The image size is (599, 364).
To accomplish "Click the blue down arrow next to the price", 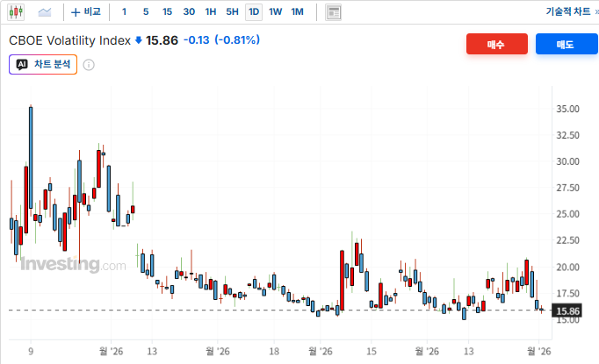I will click(x=139, y=40).
